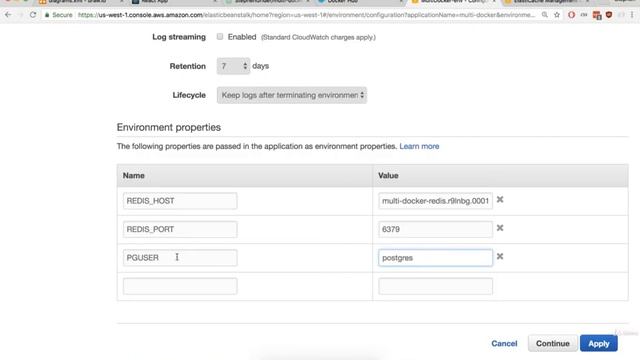Edit the postgres value field
Viewport: 640px width, 360px height.
[x=436, y=258]
